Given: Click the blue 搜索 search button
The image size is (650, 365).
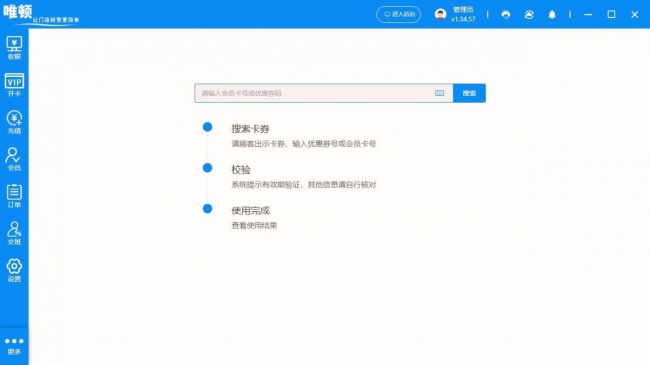Looking at the screenshot, I should (x=469, y=93).
